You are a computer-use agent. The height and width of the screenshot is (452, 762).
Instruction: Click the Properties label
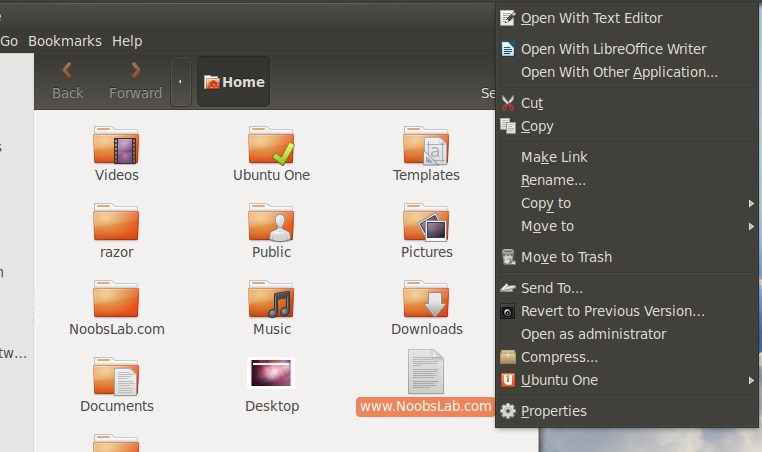pos(554,411)
